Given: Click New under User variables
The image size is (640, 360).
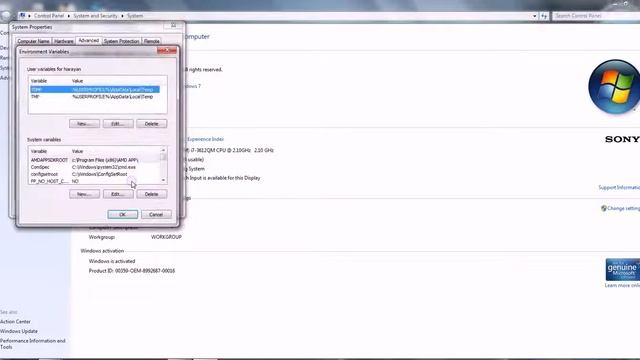Looking at the screenshot, I should [84, 124].
